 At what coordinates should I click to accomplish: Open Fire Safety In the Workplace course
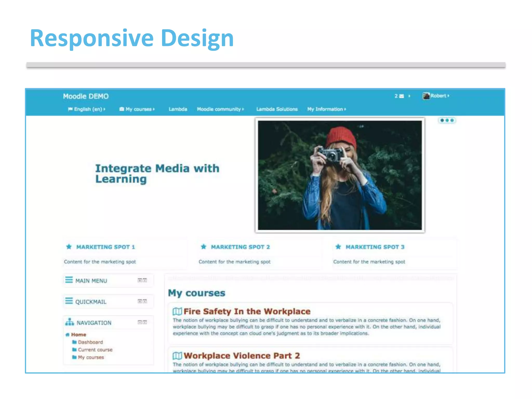pyautogui.click(x=247, y=311)
